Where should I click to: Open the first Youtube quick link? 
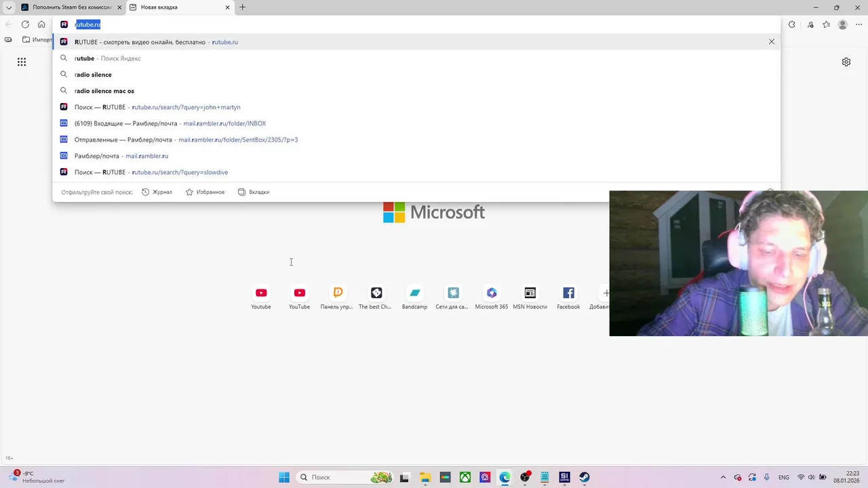click(261, 297)
